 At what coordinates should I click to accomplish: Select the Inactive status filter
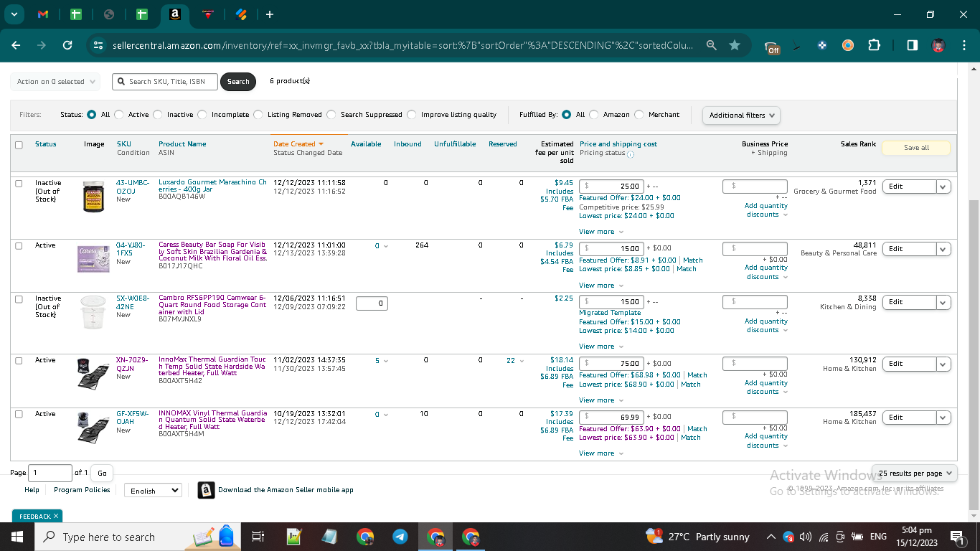tap(158, 115)
